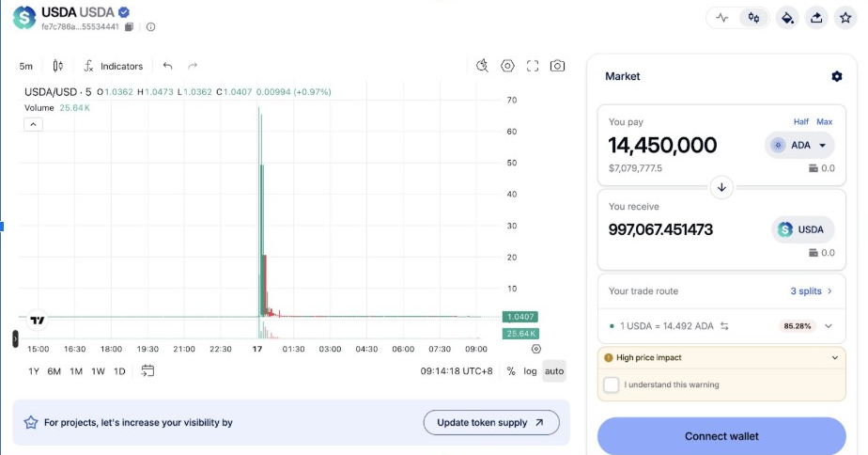Collapse the High price impact warning
The height and width of the screenshot is (455, 868).
point(835,357)
